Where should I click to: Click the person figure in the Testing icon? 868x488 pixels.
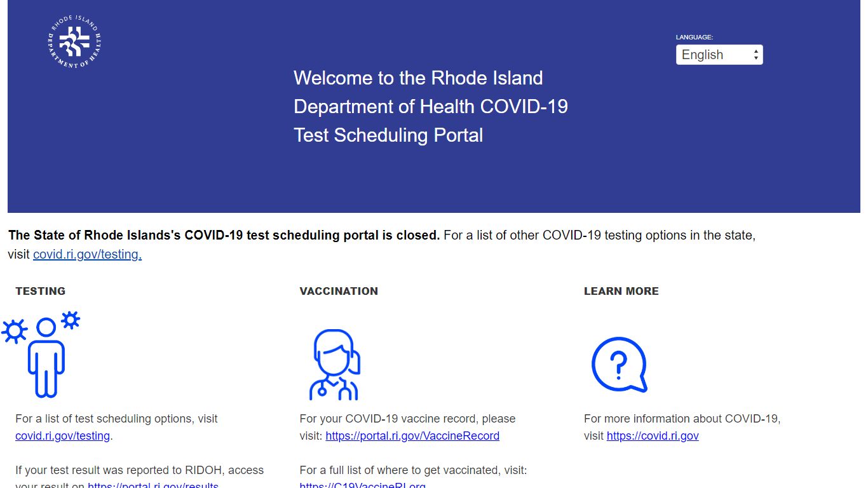coord(46,359)
